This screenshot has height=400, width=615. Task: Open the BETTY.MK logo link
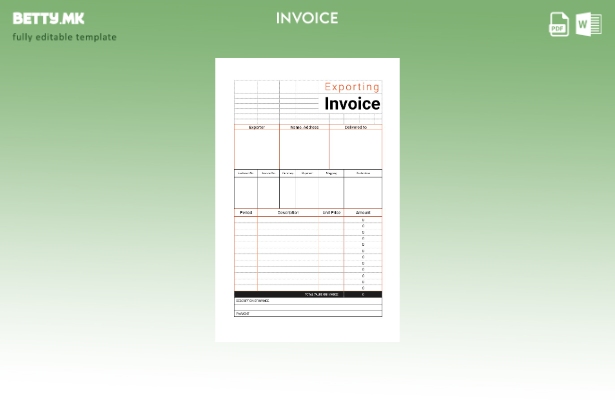coord(48,19)
